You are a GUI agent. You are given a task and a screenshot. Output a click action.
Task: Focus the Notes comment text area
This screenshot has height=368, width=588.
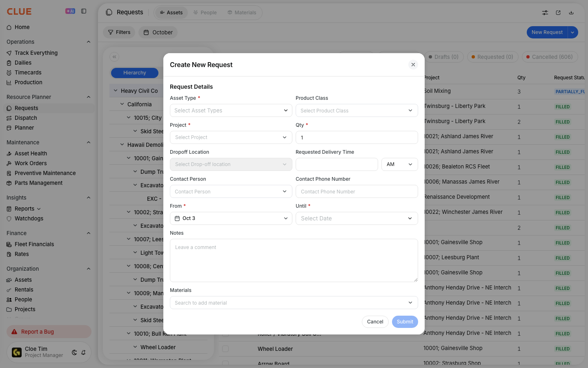(x=294, y=260)
